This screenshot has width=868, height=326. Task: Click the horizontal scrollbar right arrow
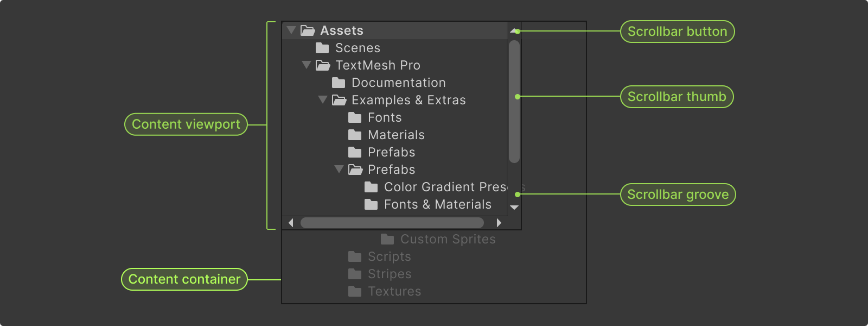point(499,222)
